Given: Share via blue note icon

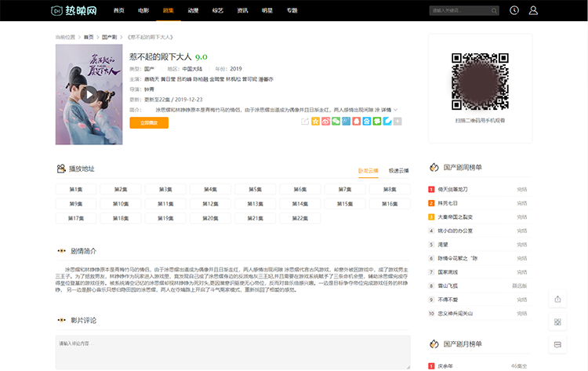Looking at the screenshot, I should click(387, 121).
